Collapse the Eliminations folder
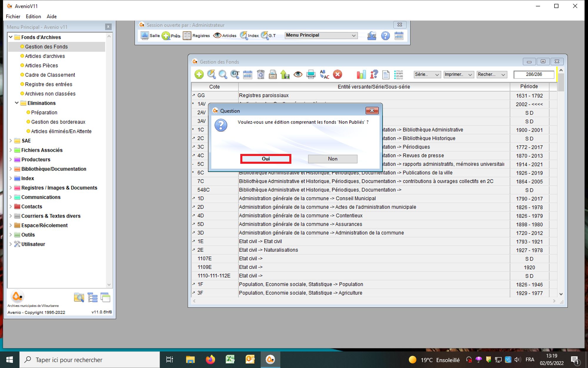Image resolution: width=588 pixels, height=368 pixels. 17,103
